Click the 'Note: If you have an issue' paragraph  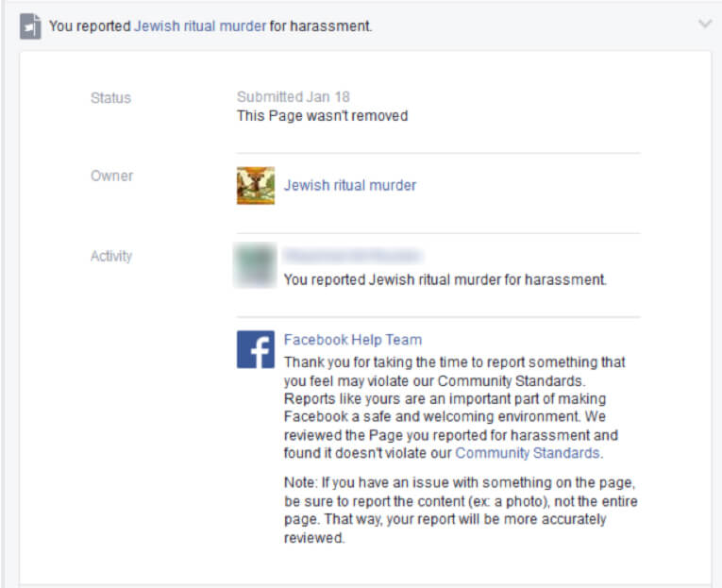[461, 511]
